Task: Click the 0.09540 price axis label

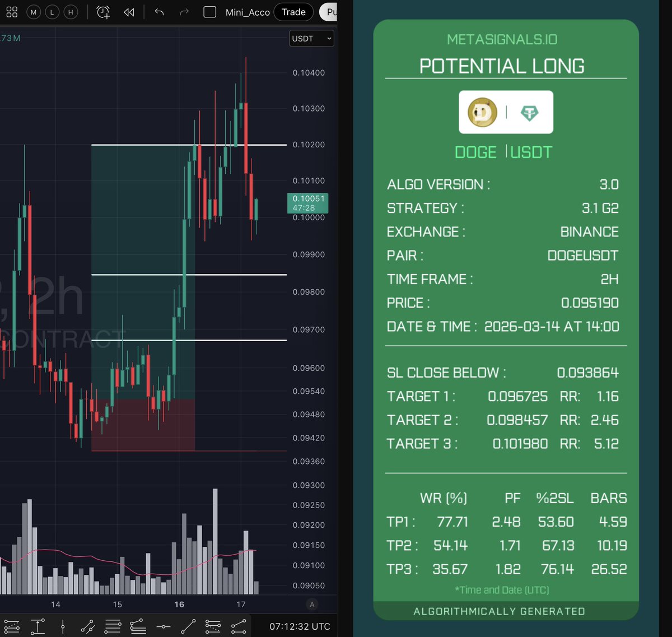Action: point(309,391)
